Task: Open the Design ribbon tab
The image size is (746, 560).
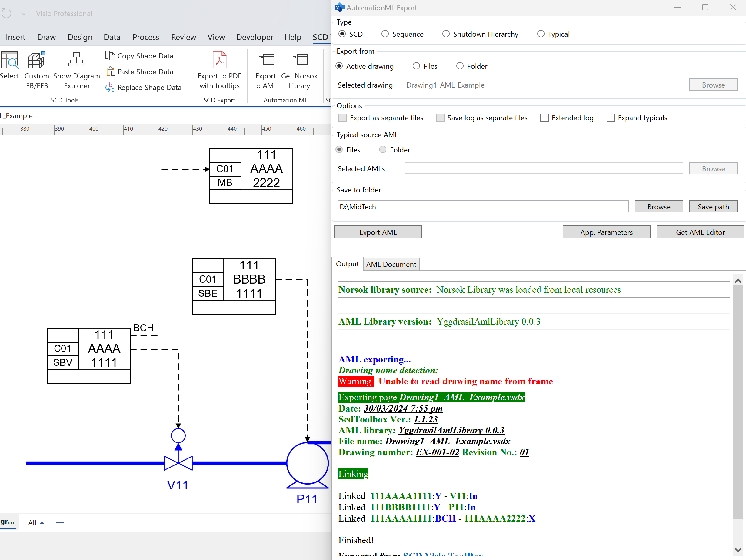Action: coord(80,37)
